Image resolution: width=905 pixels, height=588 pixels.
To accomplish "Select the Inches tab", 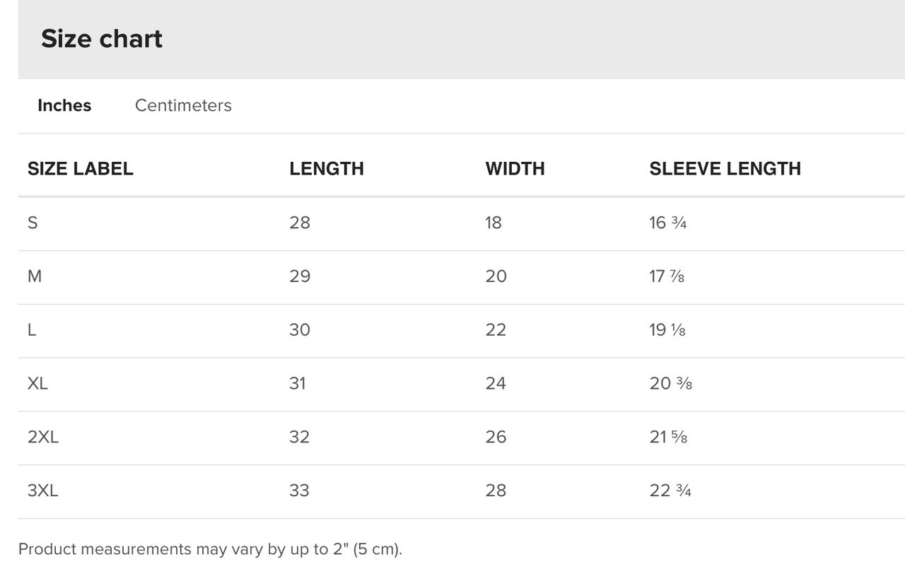I will tap(64, 105).
